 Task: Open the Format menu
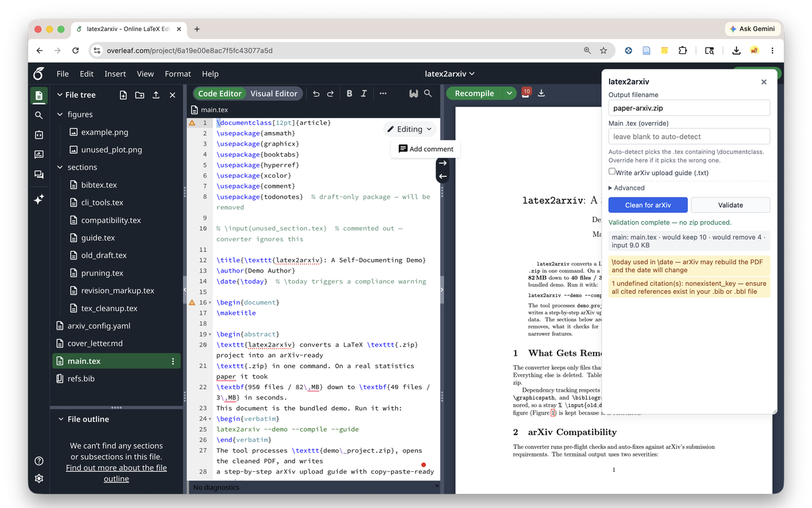[x=178, y=74]
